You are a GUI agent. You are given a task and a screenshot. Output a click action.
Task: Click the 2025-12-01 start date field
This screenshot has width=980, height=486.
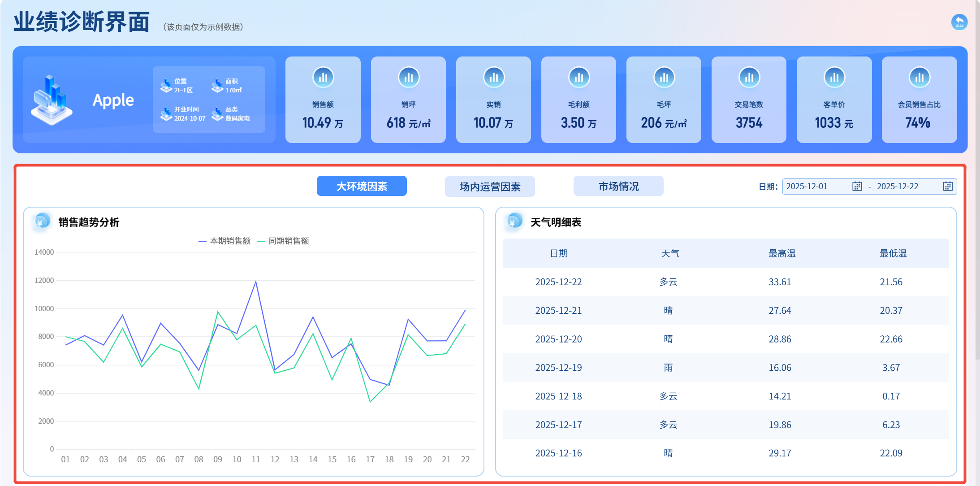tap(807, 187)
